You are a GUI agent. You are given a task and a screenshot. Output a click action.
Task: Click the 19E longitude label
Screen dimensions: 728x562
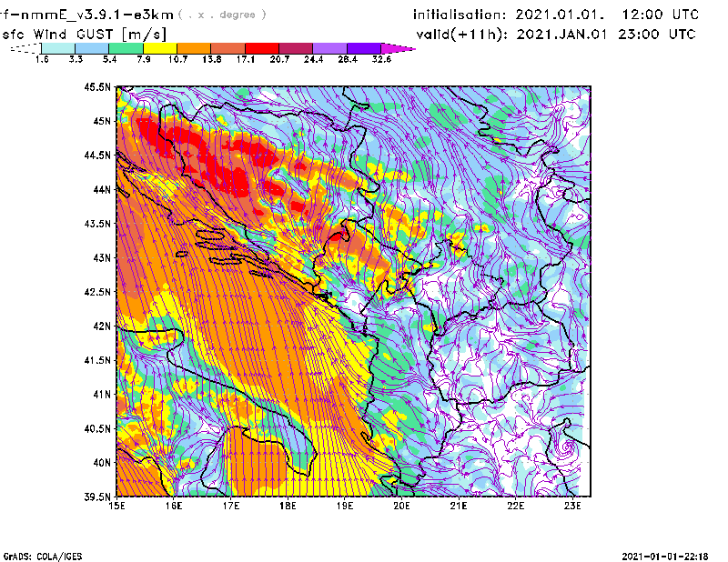tap(345, 506)
